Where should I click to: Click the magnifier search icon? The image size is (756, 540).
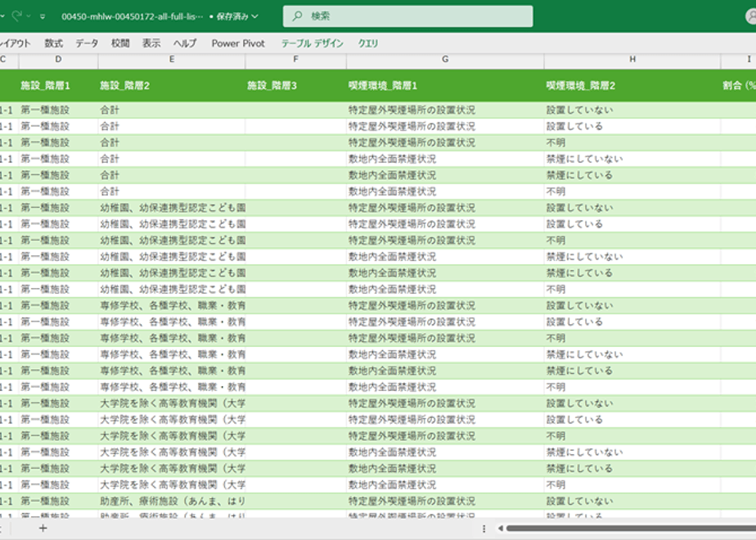298,16
